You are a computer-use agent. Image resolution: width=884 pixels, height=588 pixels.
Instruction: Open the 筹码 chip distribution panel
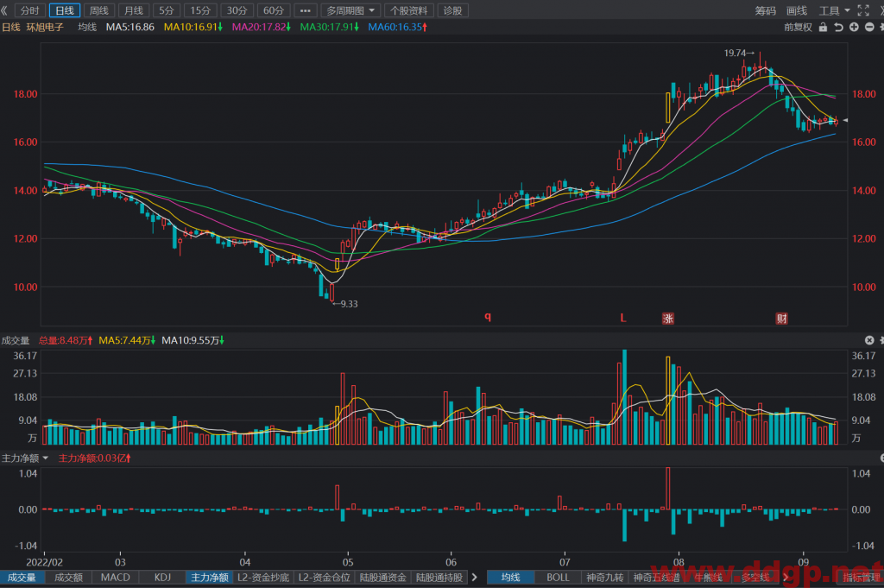(x=766, y=10)
